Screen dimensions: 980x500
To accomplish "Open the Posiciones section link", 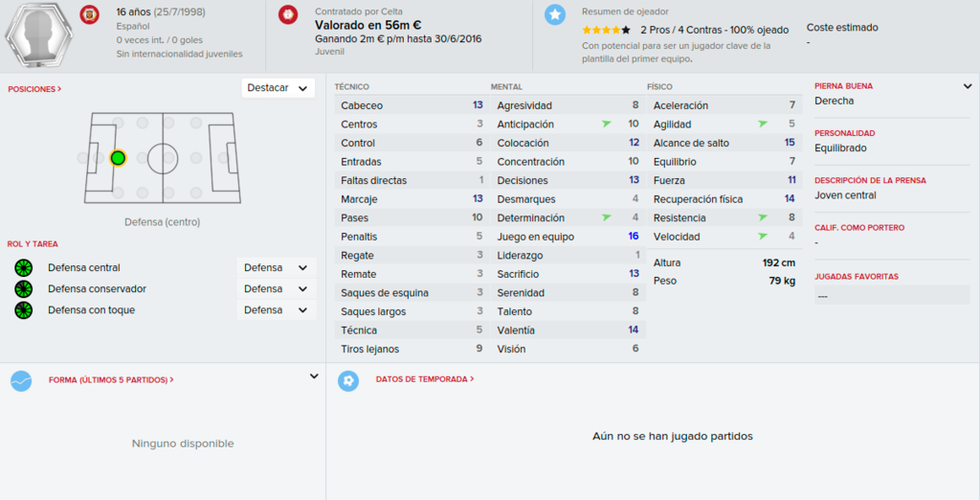I will click(35, 89).
